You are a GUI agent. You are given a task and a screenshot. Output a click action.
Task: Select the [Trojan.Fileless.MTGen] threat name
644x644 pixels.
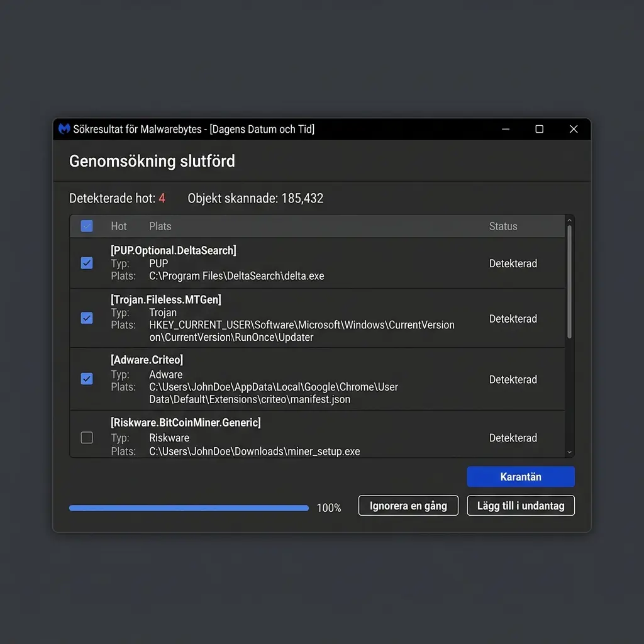tap(166, 300)
